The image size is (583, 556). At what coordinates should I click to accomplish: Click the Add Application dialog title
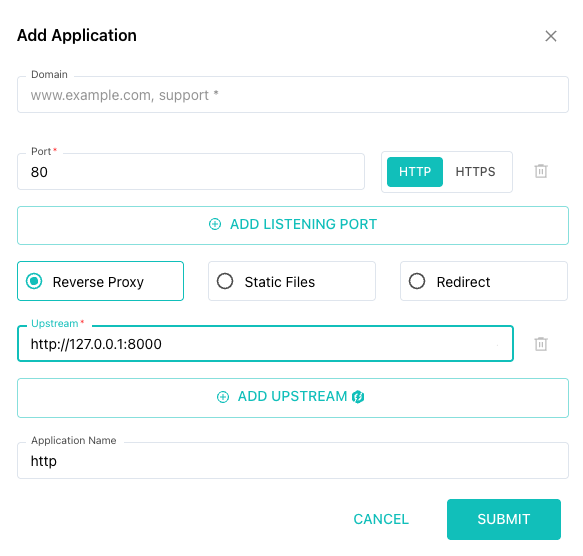point(77,36)
